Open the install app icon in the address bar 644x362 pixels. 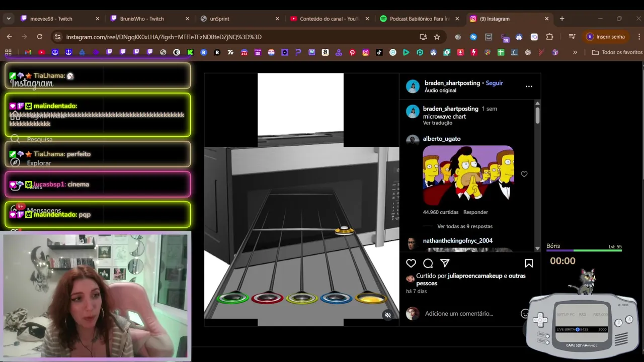coord(423,37)
